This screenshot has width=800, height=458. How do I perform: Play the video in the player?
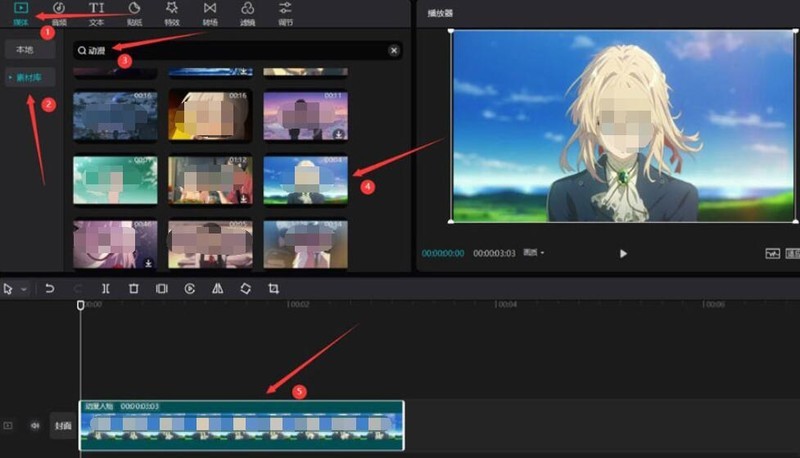pyautogui.click(x=623, y=254)
